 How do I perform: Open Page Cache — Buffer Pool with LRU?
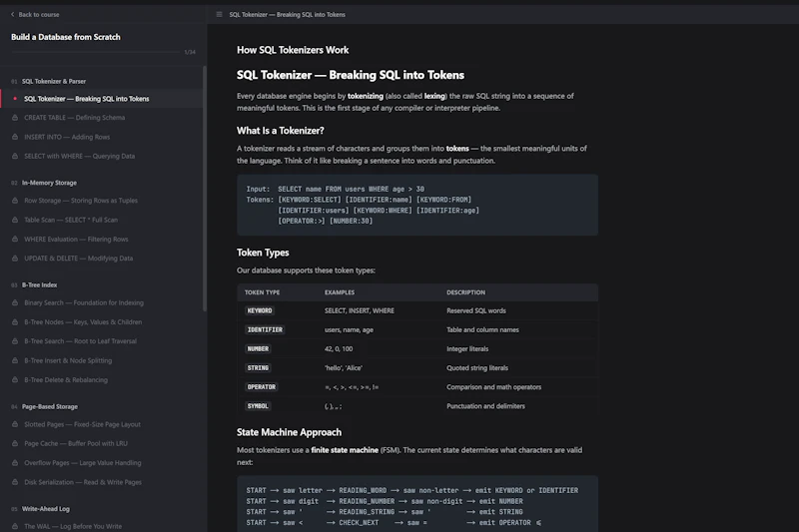click(76, 444)
